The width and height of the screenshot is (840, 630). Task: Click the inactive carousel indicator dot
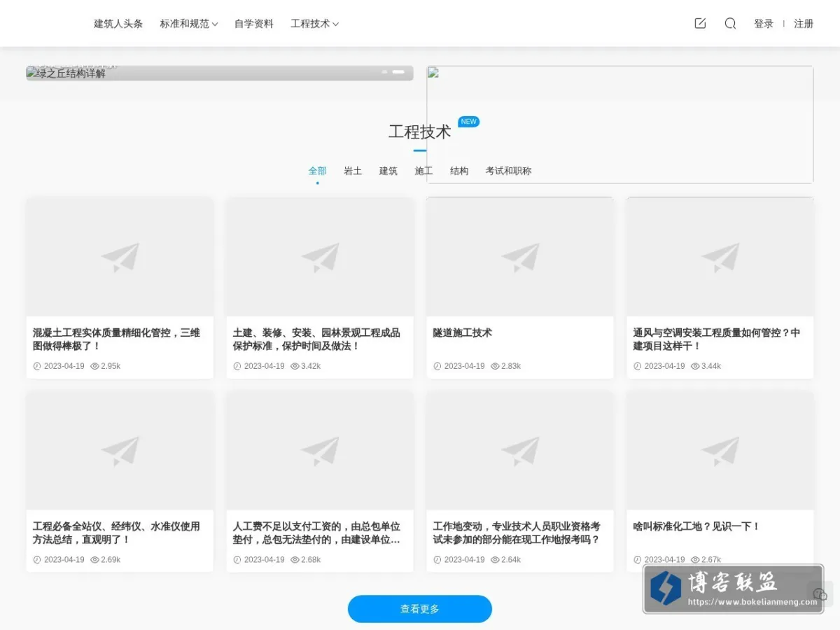pos(384,72)
